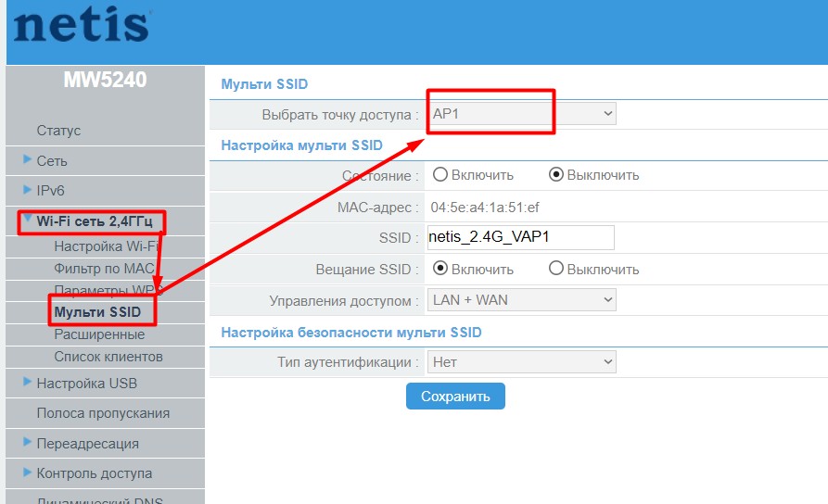This screenshot has width=828, height=504.
Task: Open Фильтр по MAC submenu item
Action: [x=104, y=269]
